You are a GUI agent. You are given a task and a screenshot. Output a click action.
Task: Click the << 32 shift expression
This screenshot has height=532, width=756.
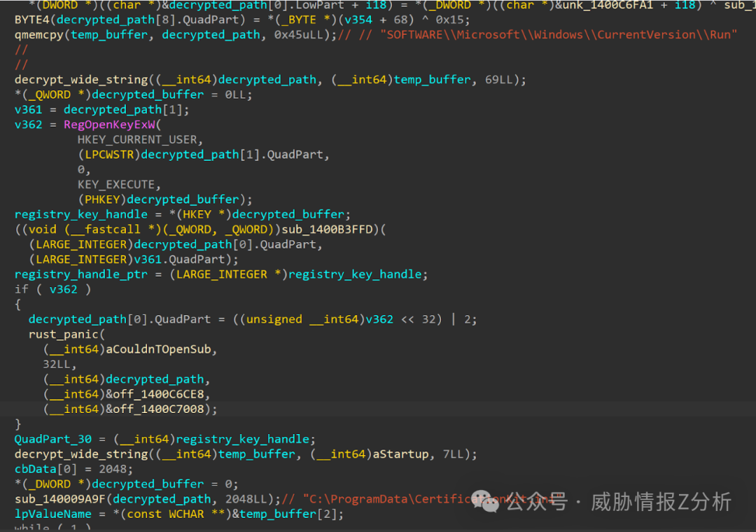[418, 318]
